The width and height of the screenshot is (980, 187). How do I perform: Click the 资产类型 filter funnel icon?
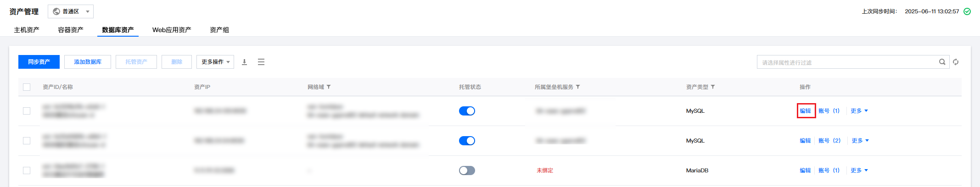click(x=713, y=87)
